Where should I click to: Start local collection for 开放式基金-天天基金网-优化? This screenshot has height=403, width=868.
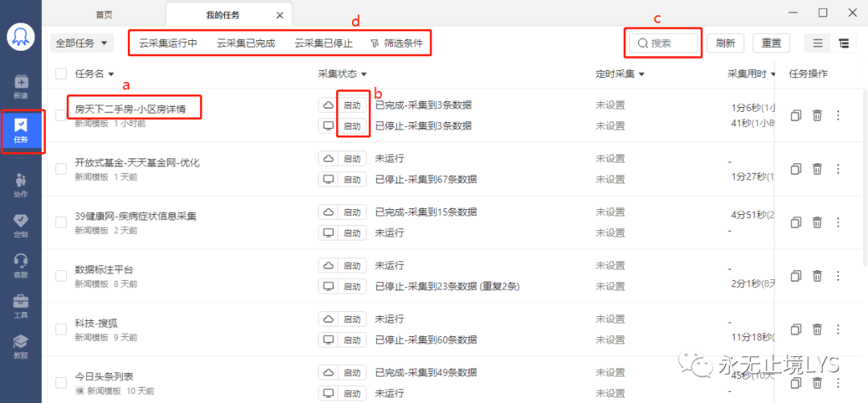tap(352, 179)
